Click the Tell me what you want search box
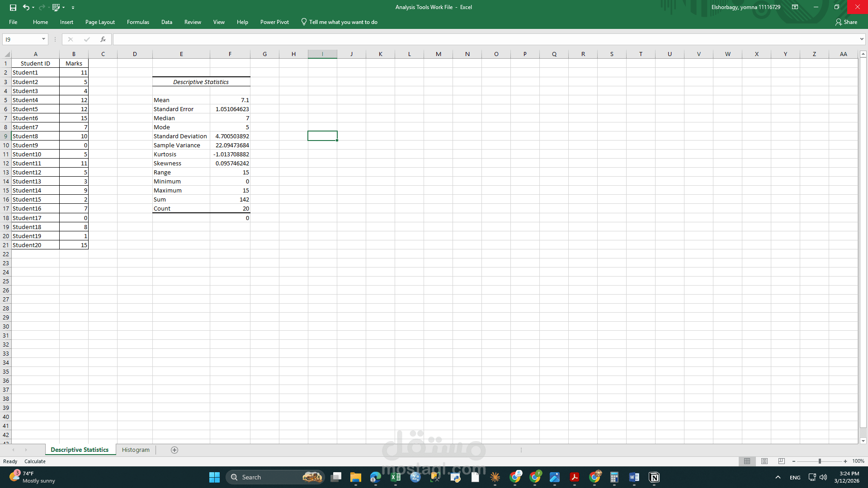Image resolution: width=868 pixels, height=488 pixels. pyautogui.click(x=343, y=22)
